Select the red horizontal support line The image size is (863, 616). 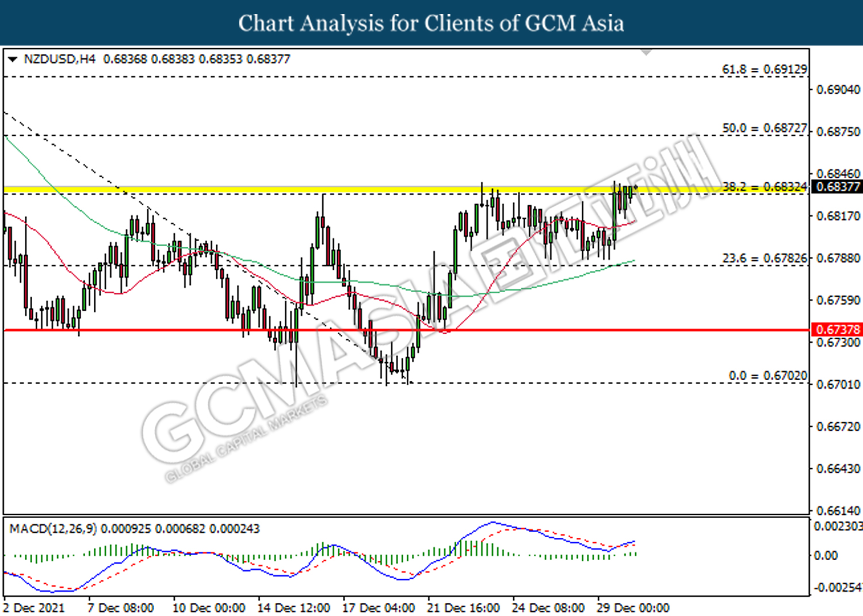coord(406,330)
